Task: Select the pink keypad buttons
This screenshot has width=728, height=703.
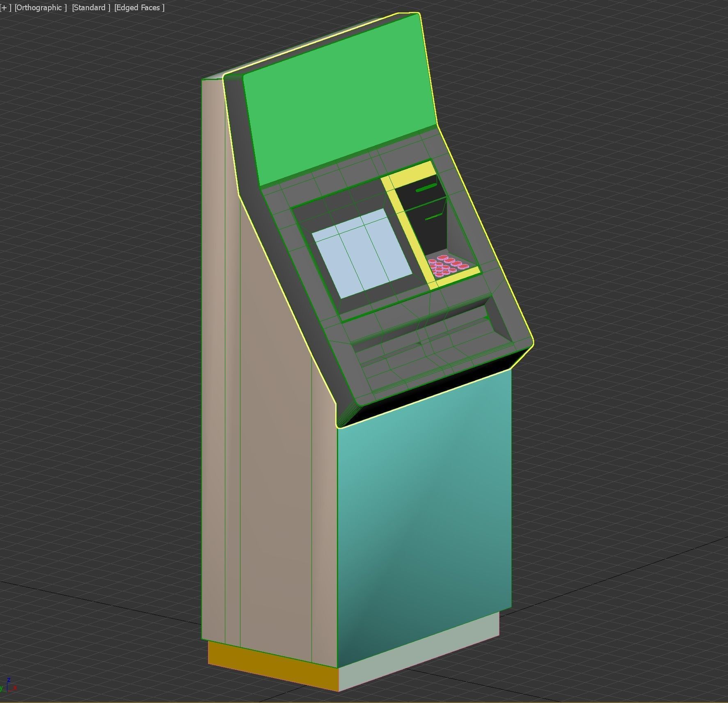Action: pyautogui.click(x=447, y=266)
